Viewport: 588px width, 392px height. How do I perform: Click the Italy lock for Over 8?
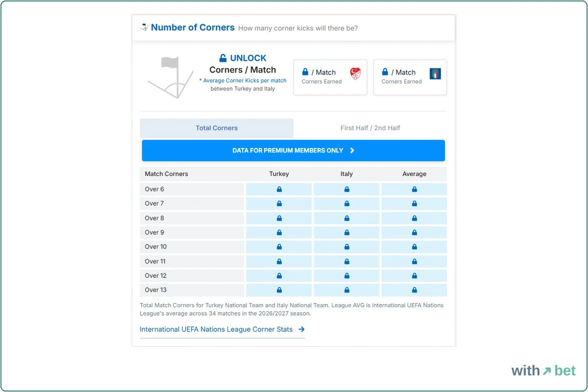(347, 218)
